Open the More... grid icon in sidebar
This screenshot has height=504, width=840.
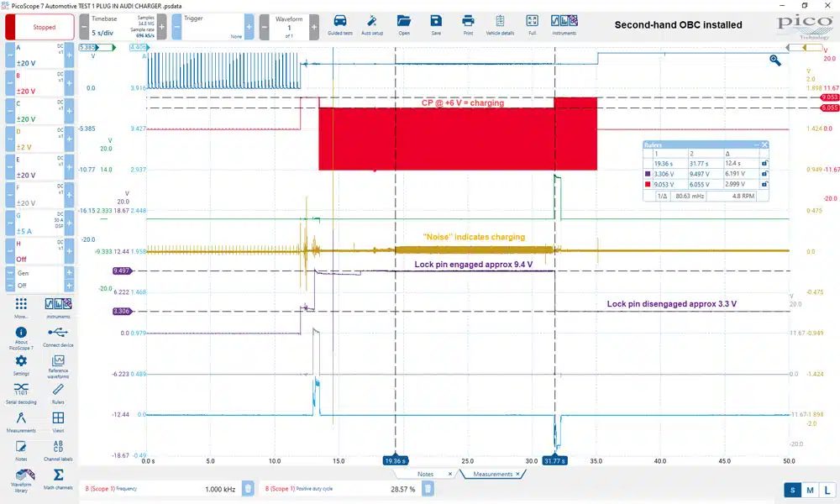pyautogui.click(x=21, y=308)
